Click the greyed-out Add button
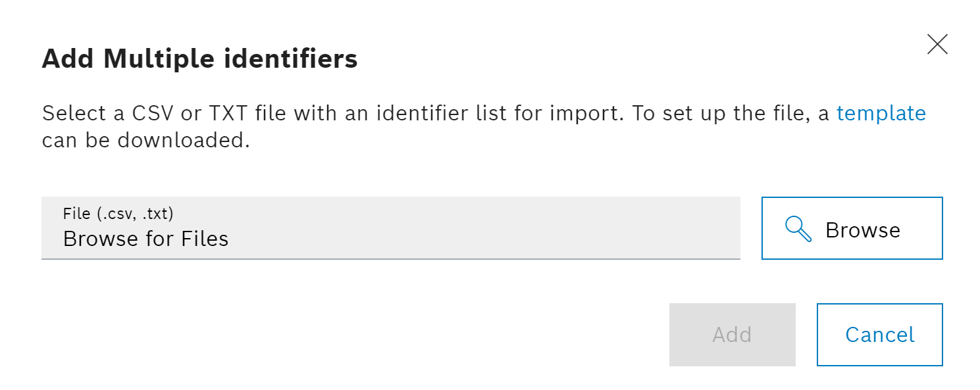This screenshot has height=390, width=980. 732,335
